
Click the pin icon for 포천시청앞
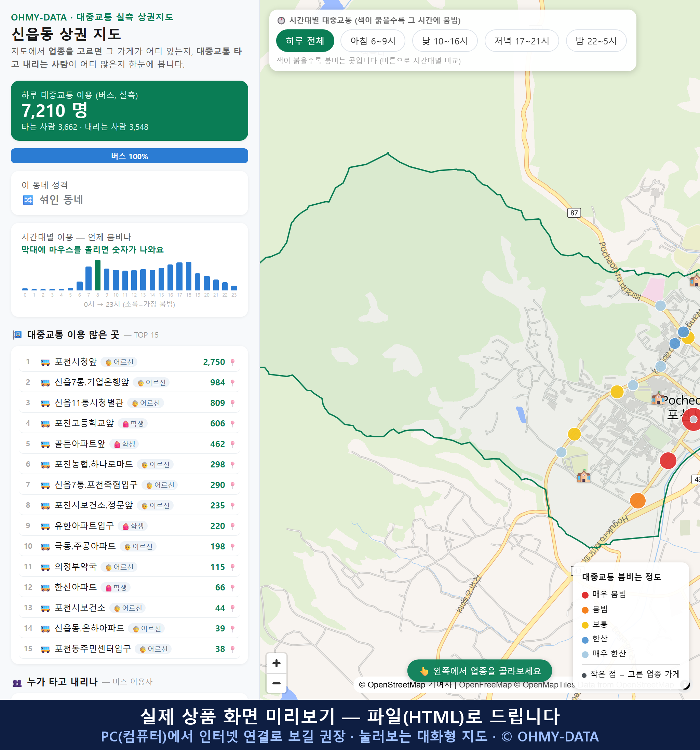(232, 362)
